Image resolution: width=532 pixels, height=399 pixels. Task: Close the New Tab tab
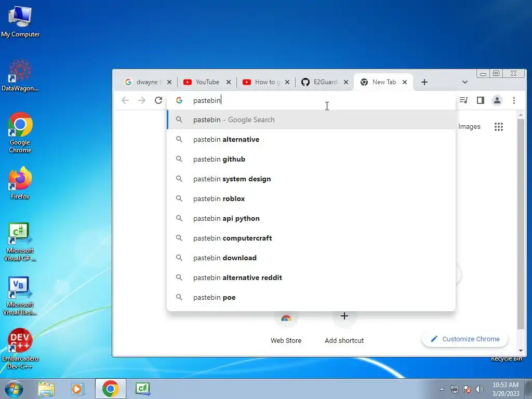point(405,82)
